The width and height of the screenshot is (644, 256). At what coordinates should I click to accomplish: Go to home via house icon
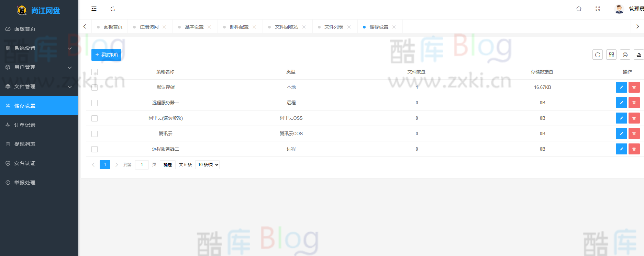click(x=579, y=9)
